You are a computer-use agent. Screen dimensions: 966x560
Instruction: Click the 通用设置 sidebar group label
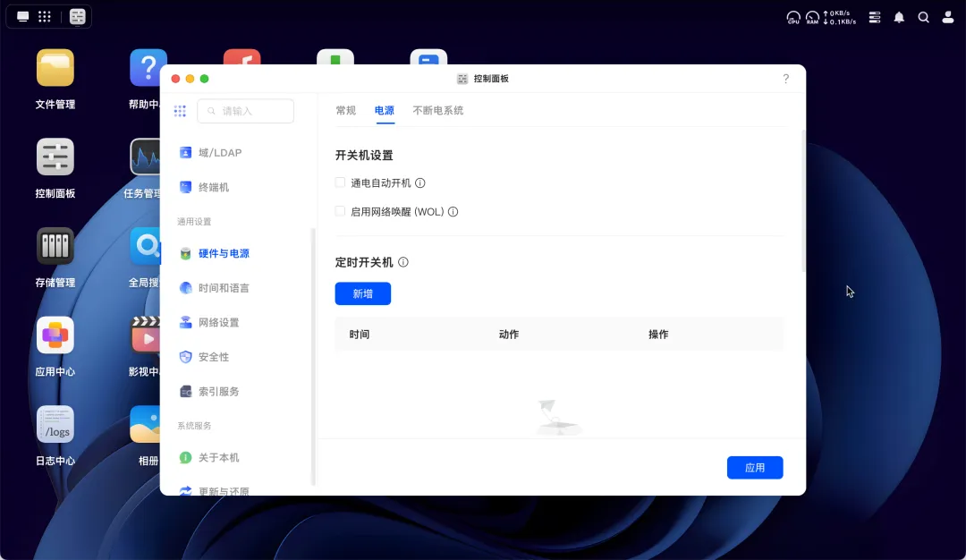click(x=194, y=222)
